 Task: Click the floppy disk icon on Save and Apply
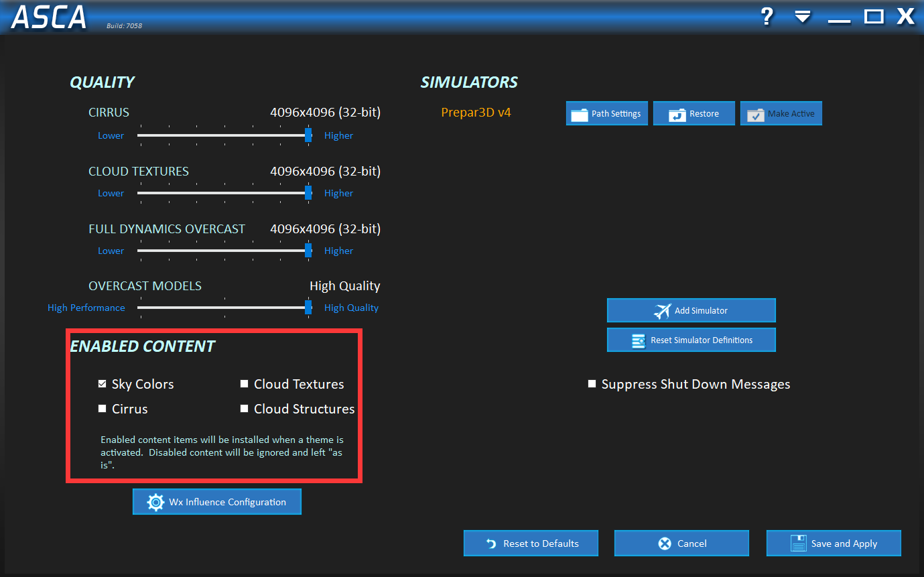798,543
